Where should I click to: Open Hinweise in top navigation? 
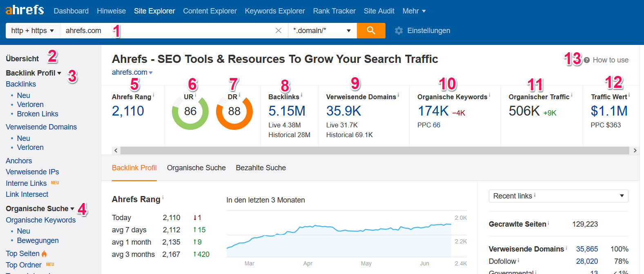111,11
